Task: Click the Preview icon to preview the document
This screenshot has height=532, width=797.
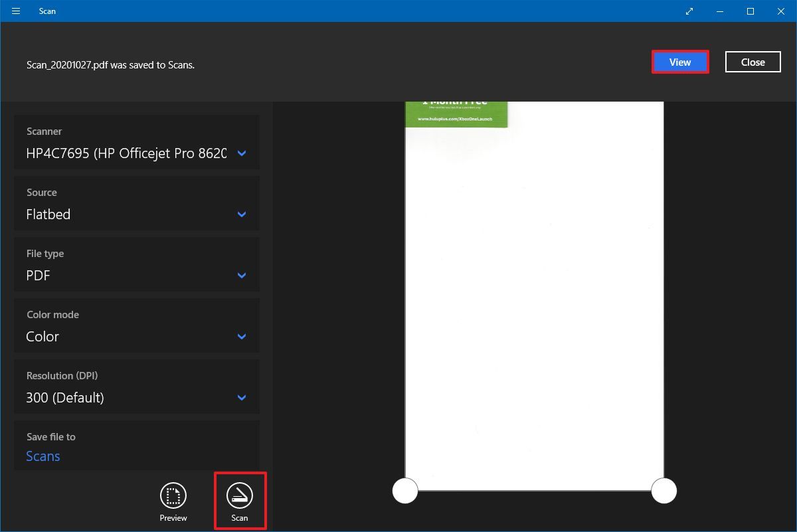Action: 173,495
